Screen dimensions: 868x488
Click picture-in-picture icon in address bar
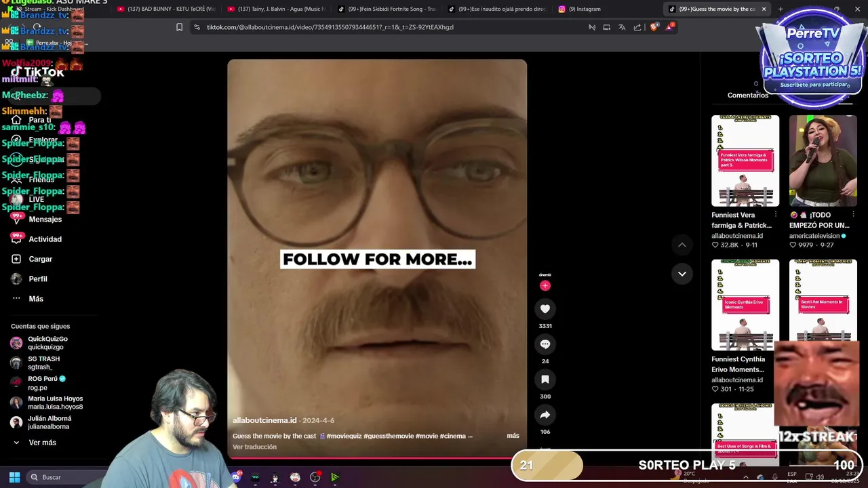pos(606,27)
